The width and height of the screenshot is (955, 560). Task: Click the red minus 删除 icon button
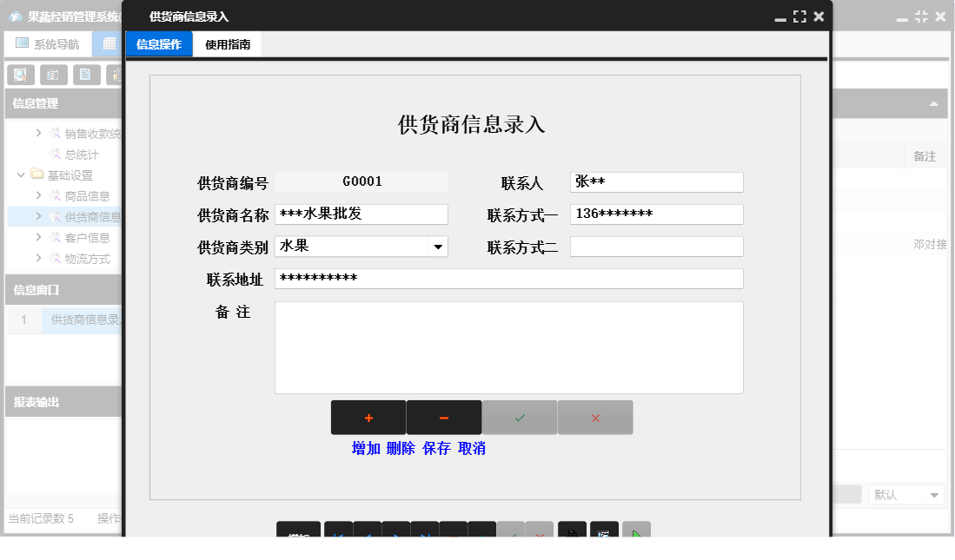tap(443, 417)
